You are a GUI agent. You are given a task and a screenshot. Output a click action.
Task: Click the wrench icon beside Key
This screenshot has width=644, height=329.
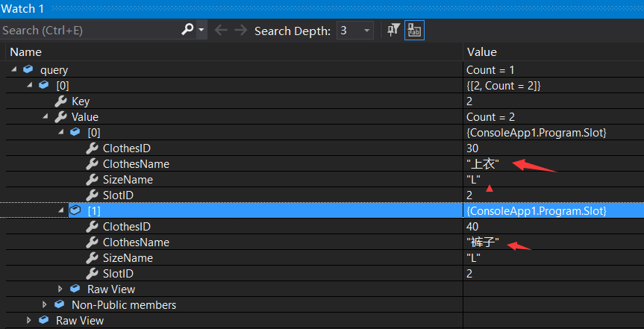pyautogui.click(x=60, y=101)
